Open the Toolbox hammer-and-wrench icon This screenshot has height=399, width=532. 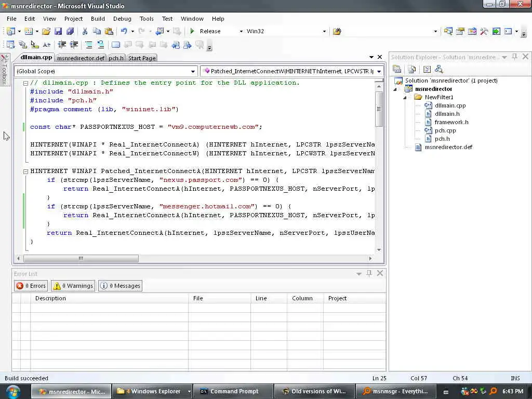[484, 31]
